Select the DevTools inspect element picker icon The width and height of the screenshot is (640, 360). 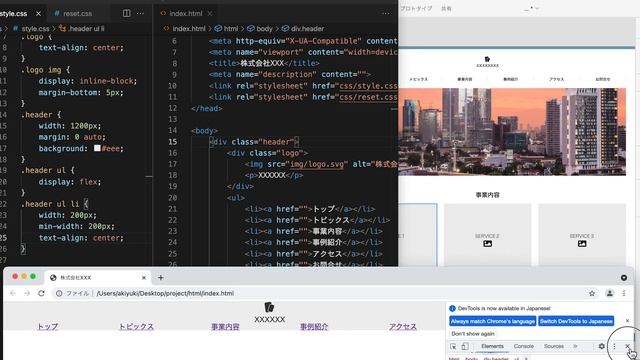point(453,346)
